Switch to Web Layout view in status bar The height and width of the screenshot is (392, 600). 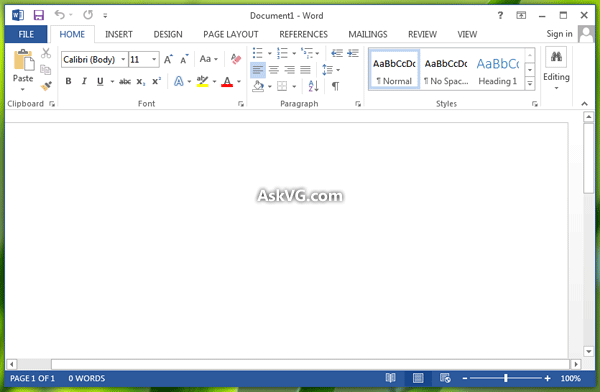pyautogui.click(x=445, y=378)
